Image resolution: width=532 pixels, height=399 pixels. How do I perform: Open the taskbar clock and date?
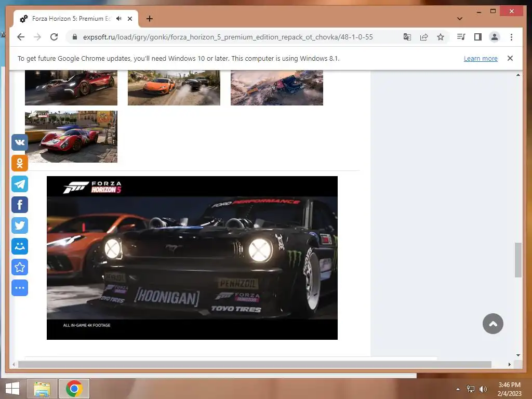509,389
